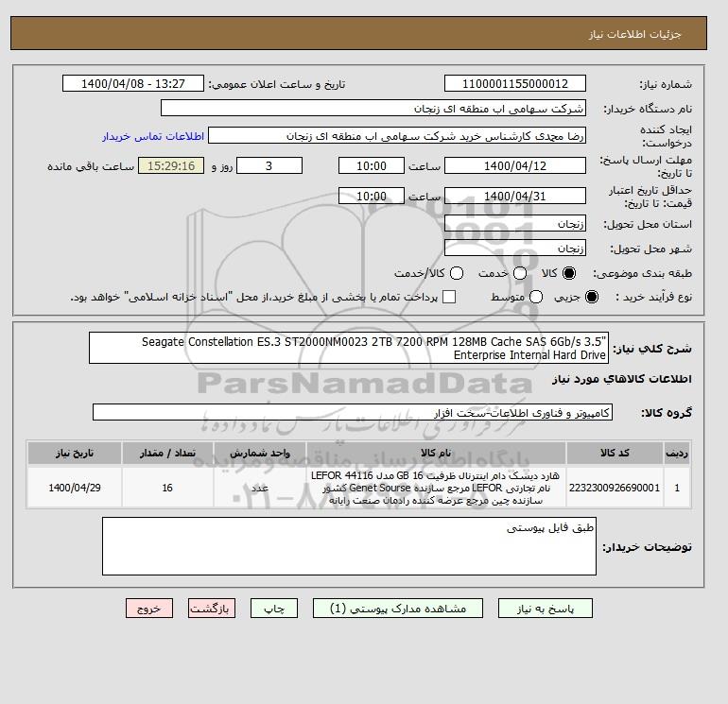Image resolution: width=728 pixels, height=704 pixels.
Task: Click the شماره نیاز label
Action: 666,84
